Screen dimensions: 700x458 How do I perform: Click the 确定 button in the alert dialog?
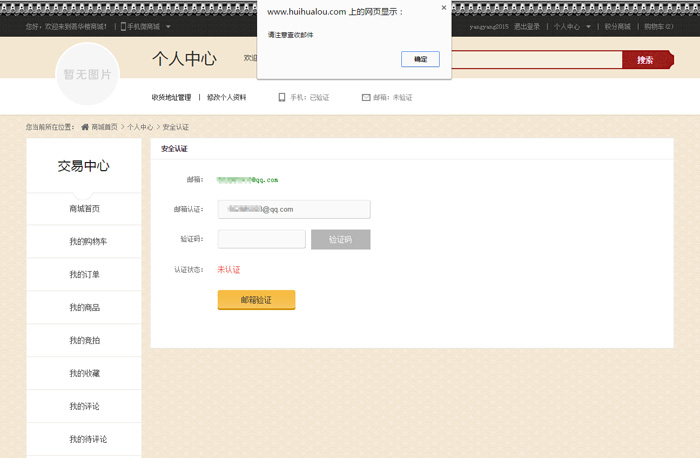click(420, 59)
